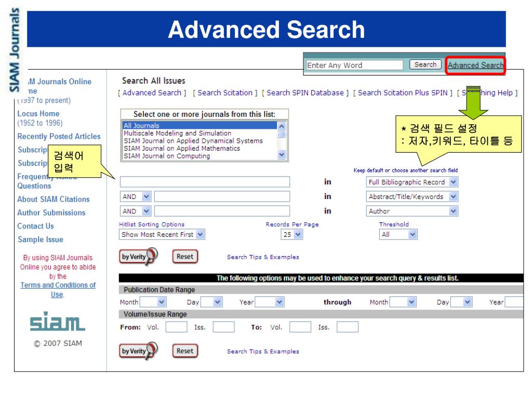Viewport: 532px width, 399px height.
Task: Open About SIAM Citations link
Action: (54, 199)
